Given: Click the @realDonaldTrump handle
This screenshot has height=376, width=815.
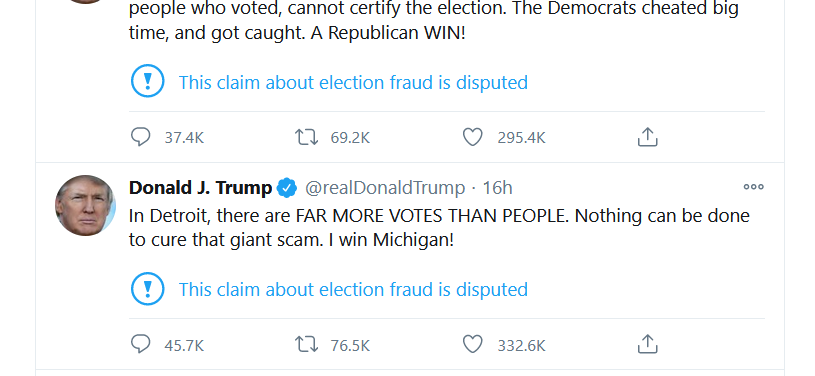Looking at the screenshot, I should (385, 188).
